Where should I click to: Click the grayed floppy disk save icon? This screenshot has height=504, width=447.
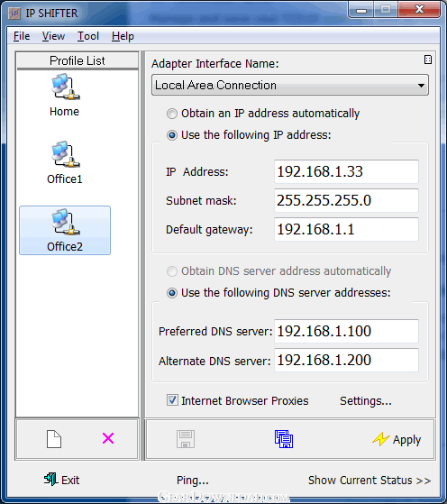pyautogui.click(x=186, y=439)
